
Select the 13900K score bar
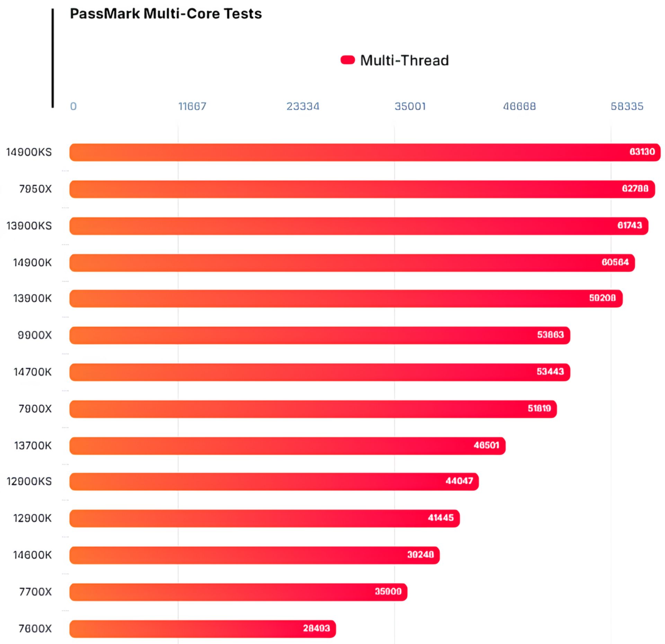point(346,298)
